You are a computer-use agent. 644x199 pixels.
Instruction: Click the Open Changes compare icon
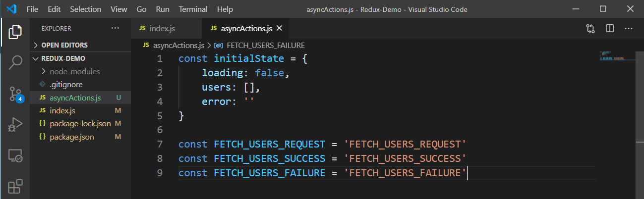tap(590, 28)
